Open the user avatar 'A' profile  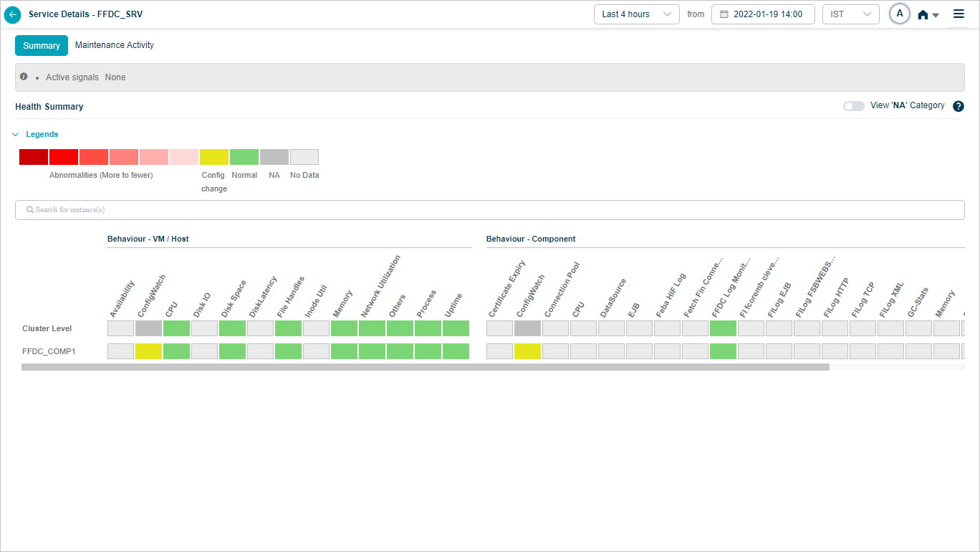click(900, 14)
